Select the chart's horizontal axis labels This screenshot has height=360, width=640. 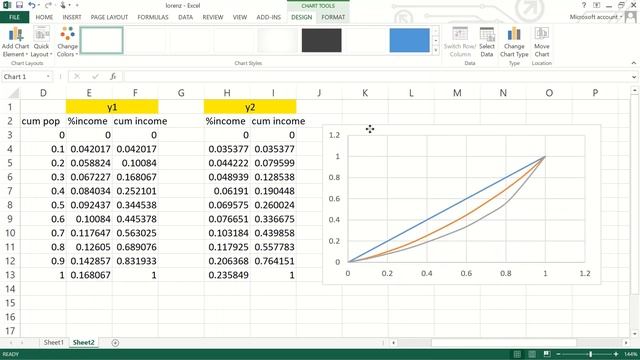(x=466, y=273)
